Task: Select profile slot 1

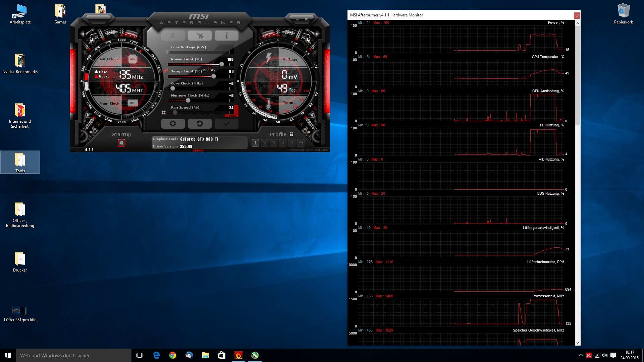Action: (x=255, y=143)
